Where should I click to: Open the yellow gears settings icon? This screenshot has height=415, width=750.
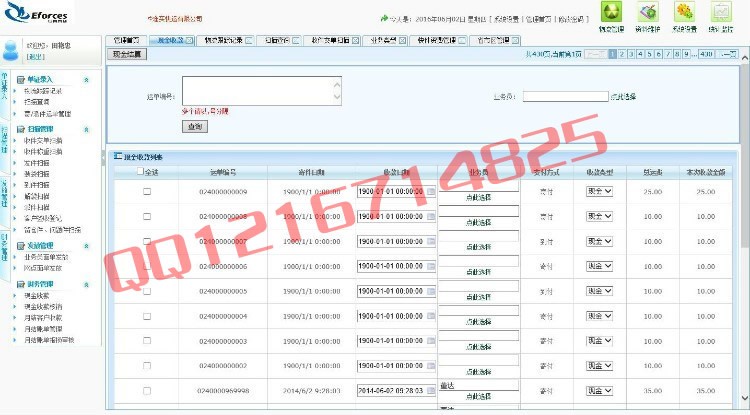684,11
